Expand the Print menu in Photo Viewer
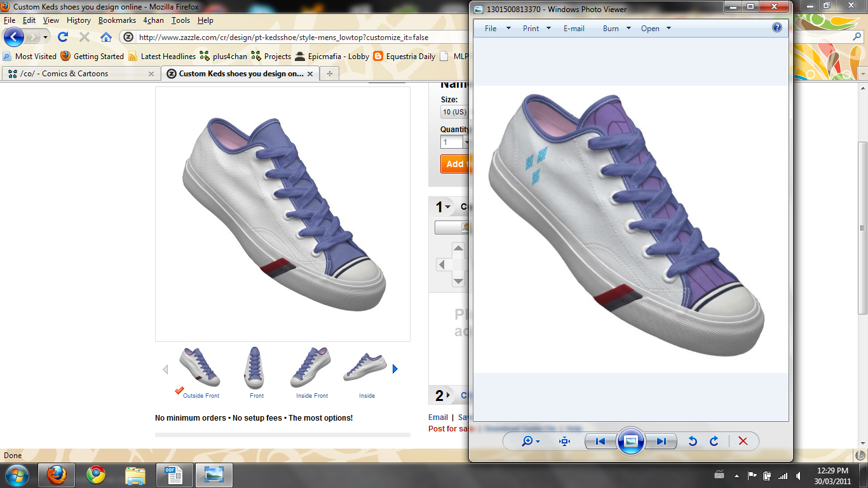Screen dimensions: 868x488 (536, 29)
